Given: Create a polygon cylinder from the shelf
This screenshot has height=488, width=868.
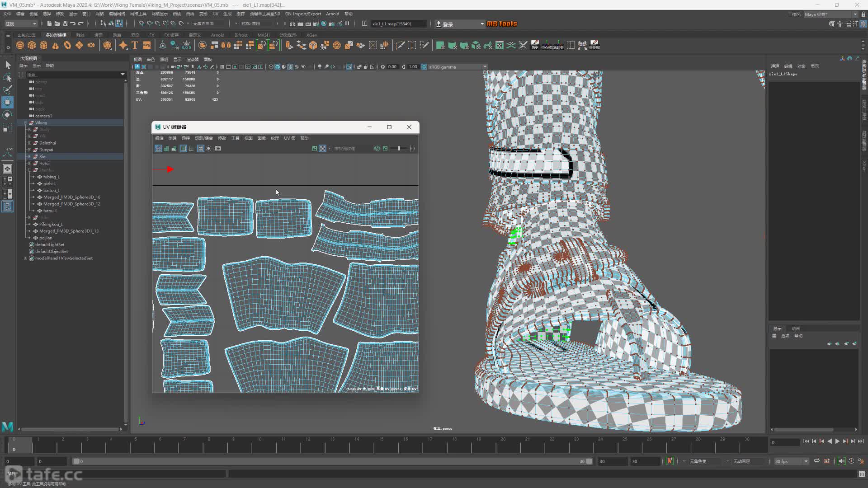Looking at the screenshot, I should point(44,45).
